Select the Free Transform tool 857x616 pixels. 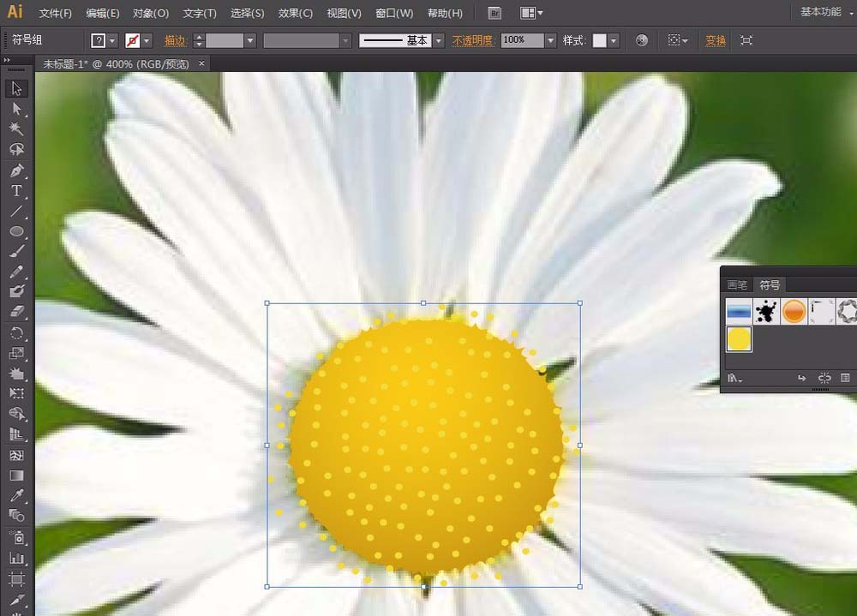coord(16,393)
